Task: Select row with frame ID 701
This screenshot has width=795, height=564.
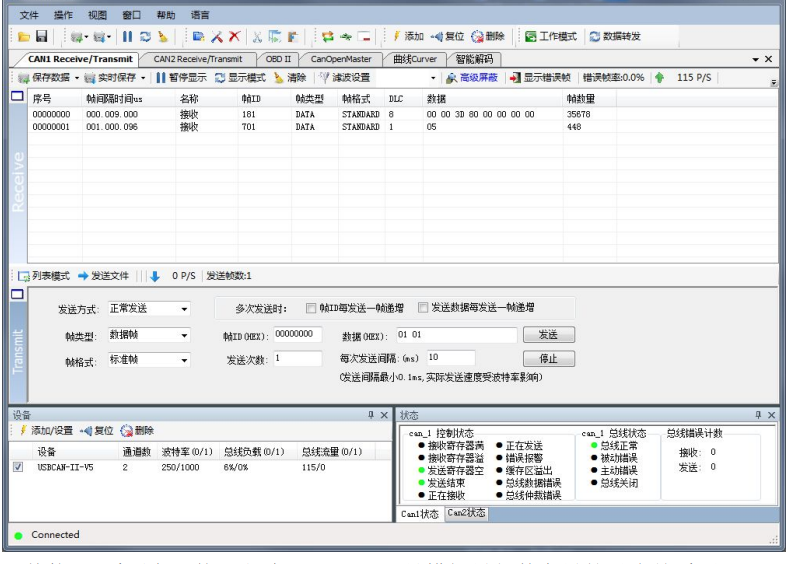Action: click(403, 127)
